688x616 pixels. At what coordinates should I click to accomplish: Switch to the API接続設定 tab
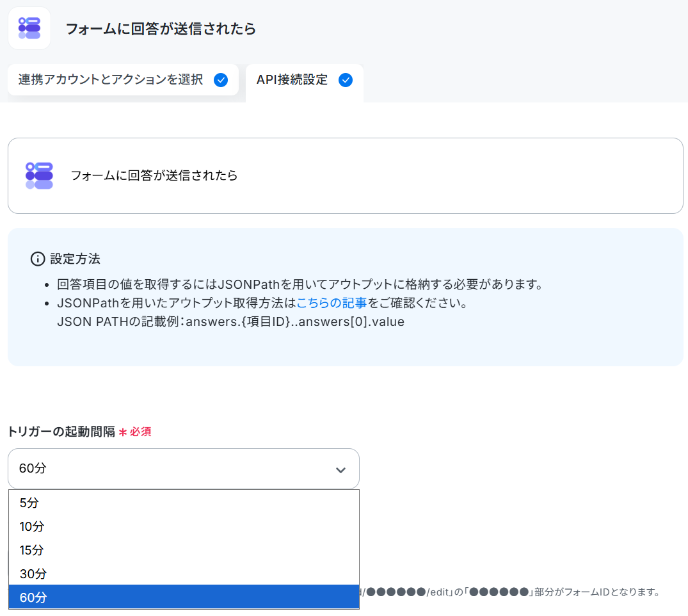coord(305,82)
